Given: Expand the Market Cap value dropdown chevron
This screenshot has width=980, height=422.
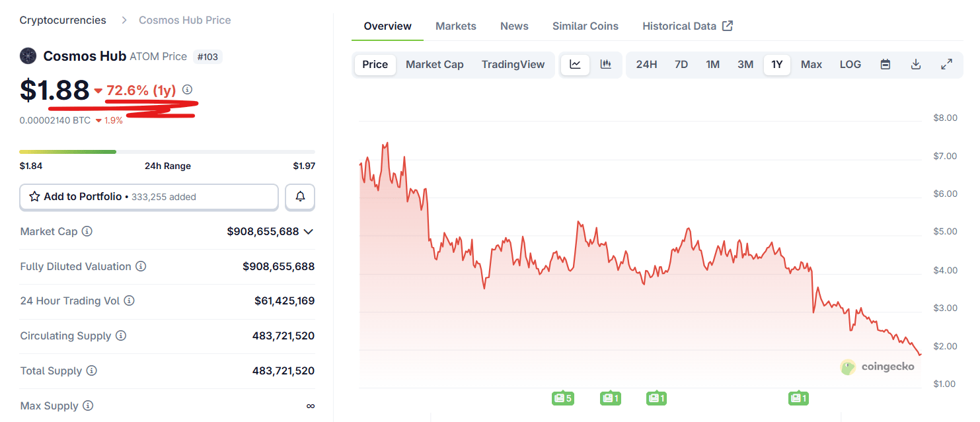Looking at the screenshot, I should [307, 232].
